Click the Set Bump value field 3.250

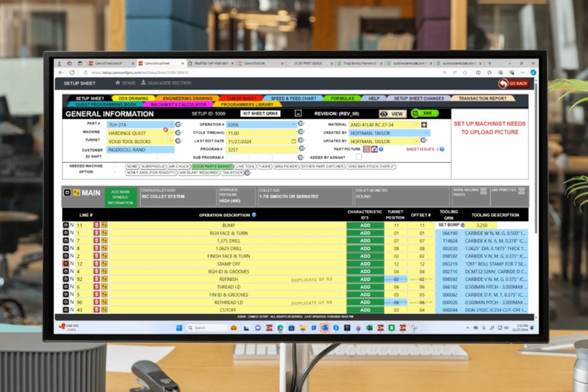481,225
